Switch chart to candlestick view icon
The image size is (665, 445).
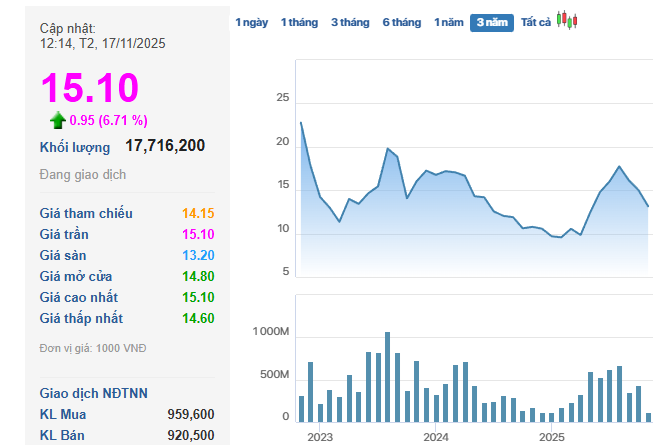point(567,21)
